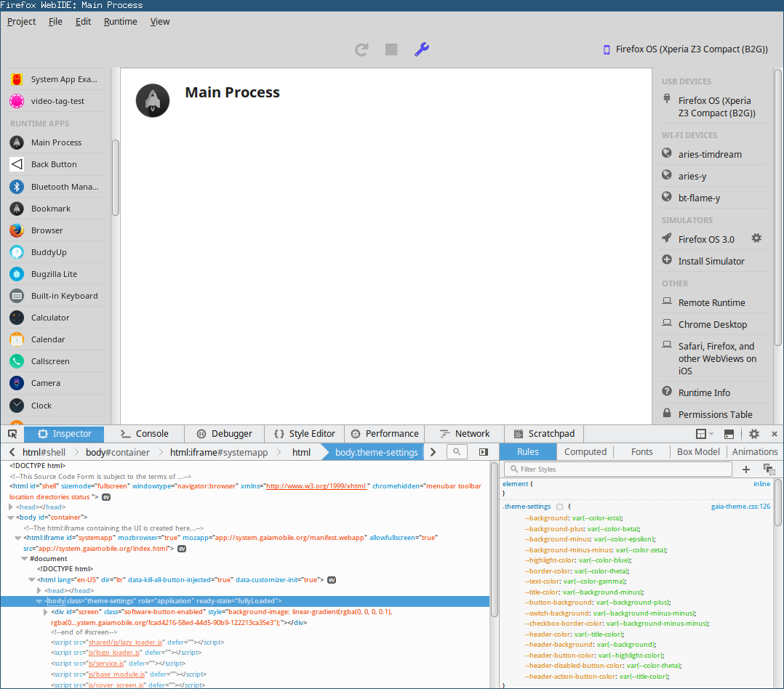
Task: Open the frame selector dropdown
Action: (x=704, y=434)
